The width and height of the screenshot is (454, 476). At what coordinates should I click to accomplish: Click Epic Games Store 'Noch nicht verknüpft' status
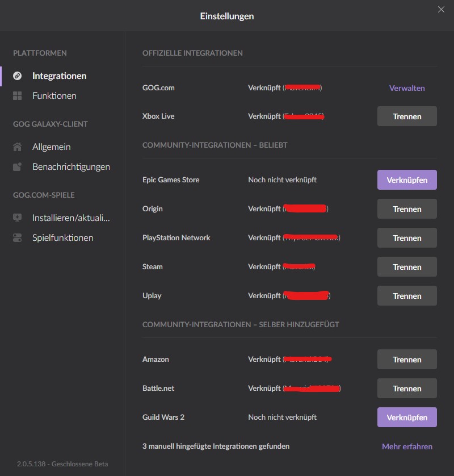click(283, 179)
